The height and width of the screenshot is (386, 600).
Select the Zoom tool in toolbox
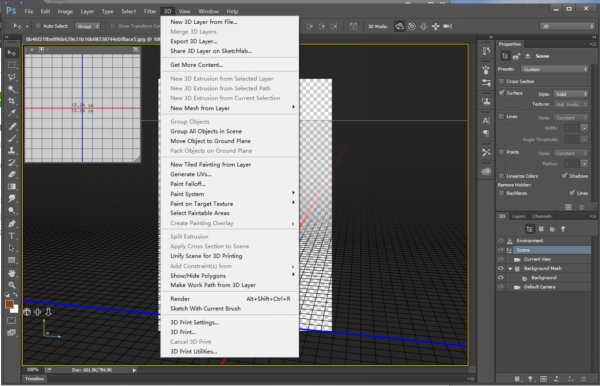coord(11,285)
